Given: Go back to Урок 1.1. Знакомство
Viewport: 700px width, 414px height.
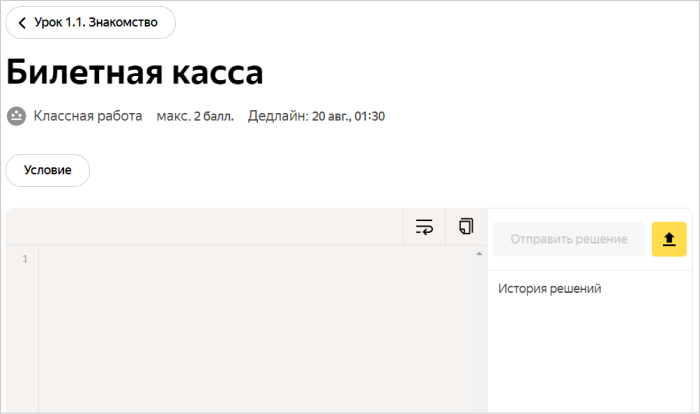Looking at the screenshot, I should pos(95,23).
